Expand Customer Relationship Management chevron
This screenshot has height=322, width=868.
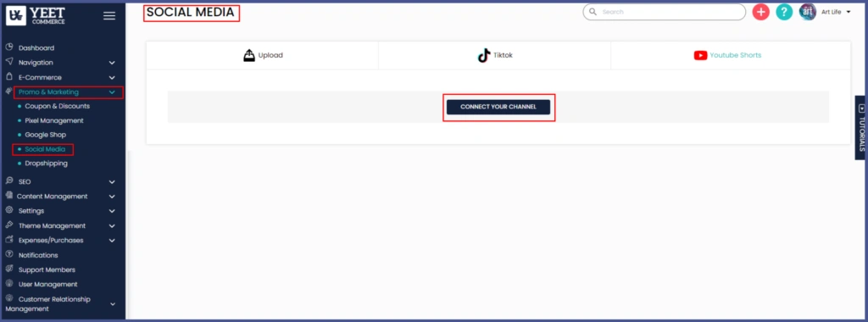tap(112, 303)
